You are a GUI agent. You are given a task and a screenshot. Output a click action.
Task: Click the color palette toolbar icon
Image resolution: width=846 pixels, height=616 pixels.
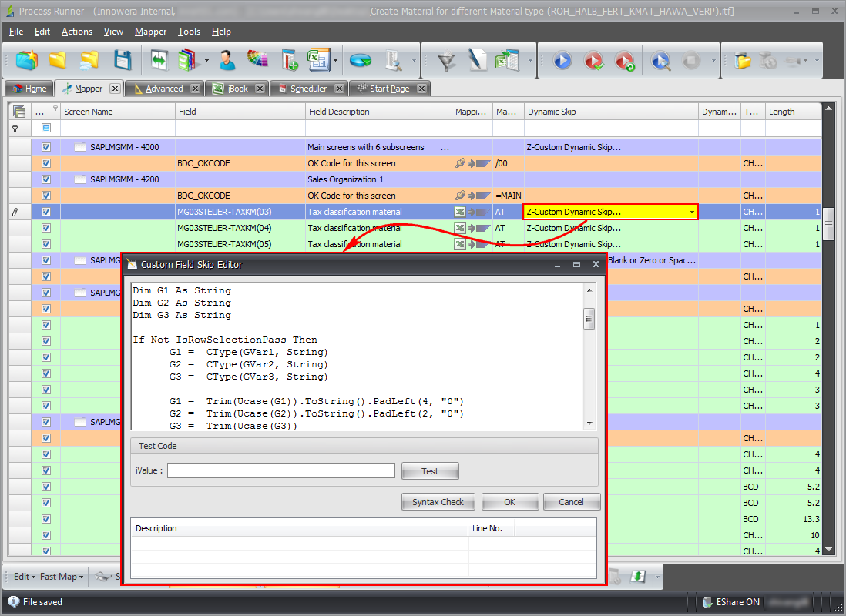click(x=257, y=60)
